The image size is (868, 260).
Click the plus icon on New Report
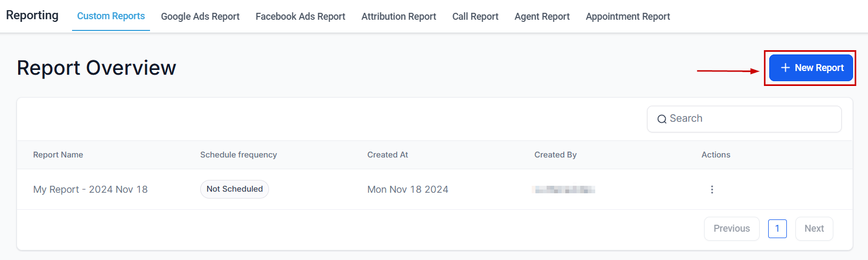click(785, 68)
